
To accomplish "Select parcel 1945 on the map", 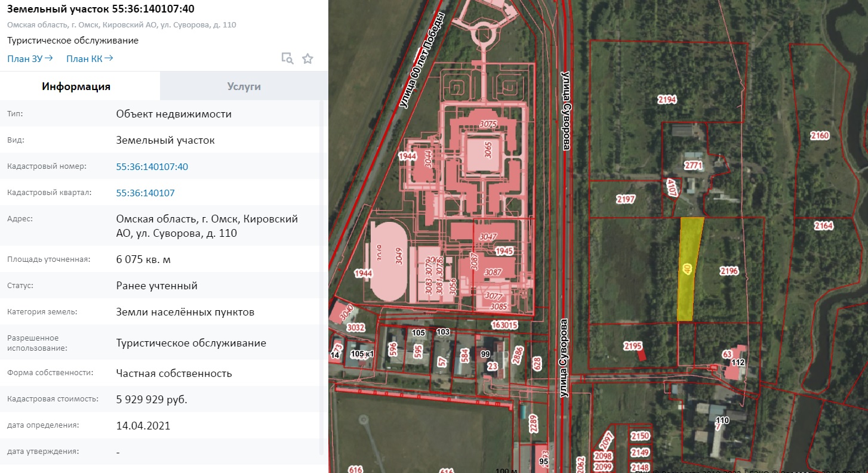I will click(504, 251).
